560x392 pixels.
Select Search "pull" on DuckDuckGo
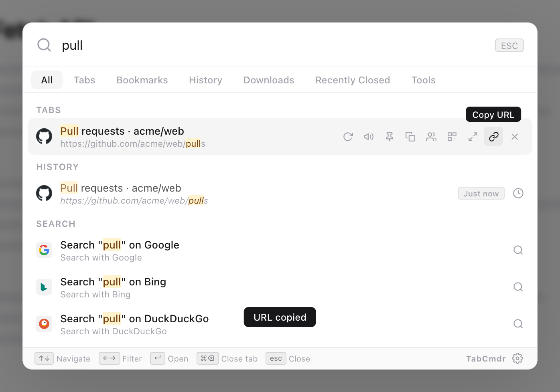point(280,324)
